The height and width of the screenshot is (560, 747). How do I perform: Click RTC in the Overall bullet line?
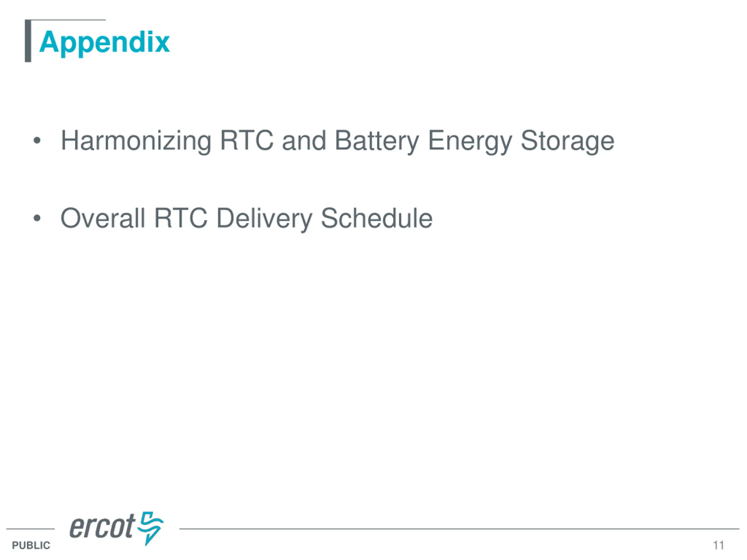click(181, 218)
